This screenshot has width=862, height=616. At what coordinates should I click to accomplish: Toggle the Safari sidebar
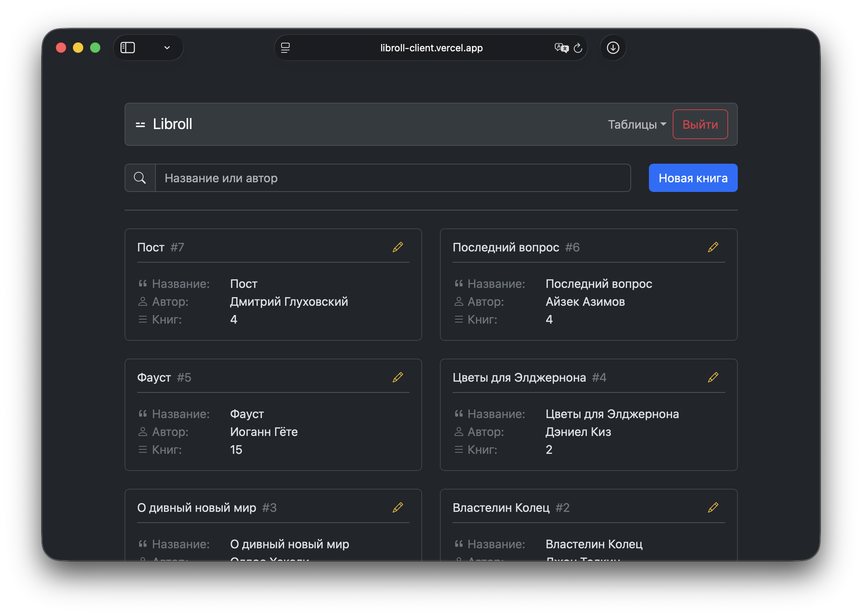pyautogui.click(x=128, y=48)
